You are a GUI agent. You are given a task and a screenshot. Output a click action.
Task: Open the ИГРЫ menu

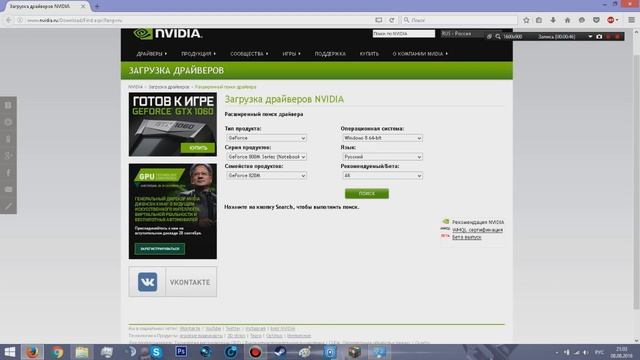[x=291, y=54]
